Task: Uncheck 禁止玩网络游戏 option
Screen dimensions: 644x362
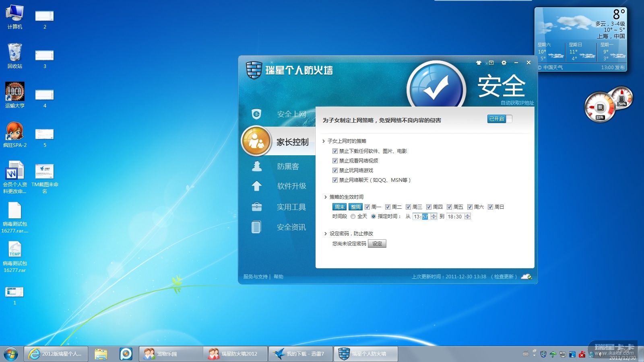Action: click(335, 171)
